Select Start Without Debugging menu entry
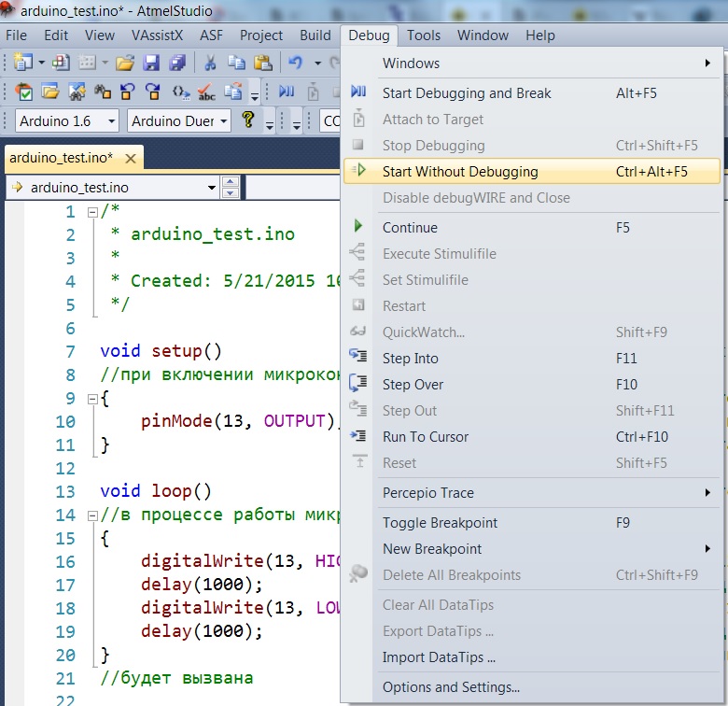This screenshot has width=728, height=706. click(460, 172)
